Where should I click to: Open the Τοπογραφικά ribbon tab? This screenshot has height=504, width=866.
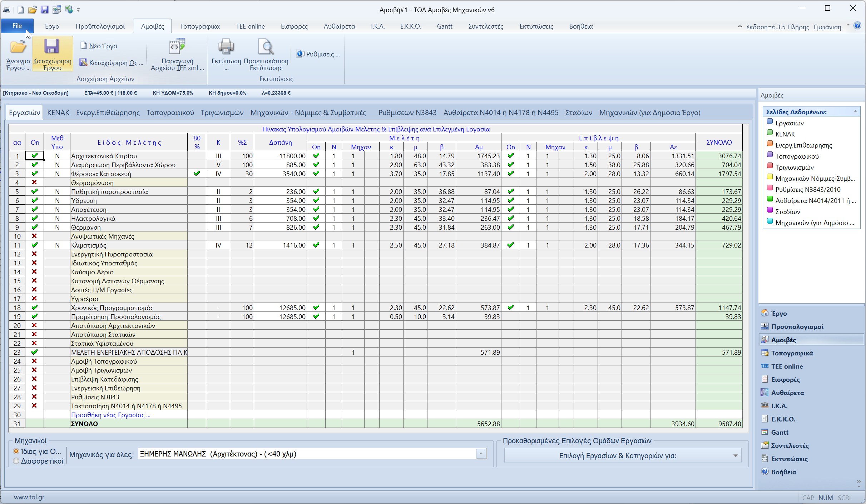coord(200,26)
